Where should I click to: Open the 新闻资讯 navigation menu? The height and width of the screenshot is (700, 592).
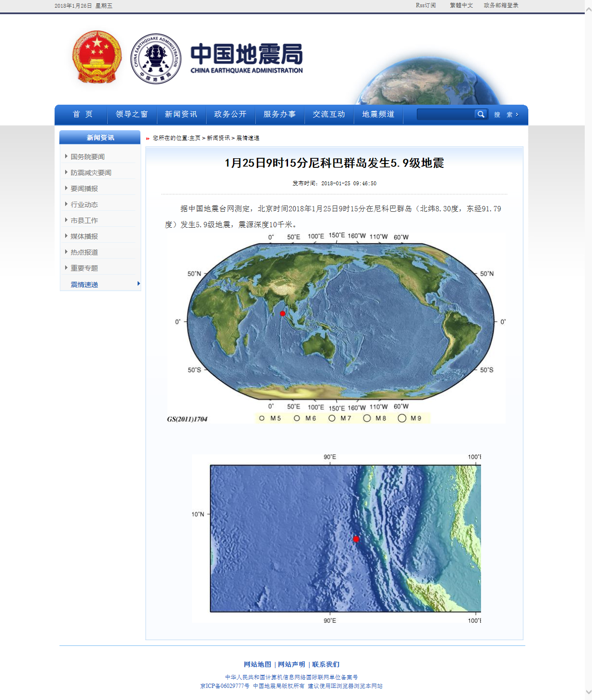[x=181, y=114]
